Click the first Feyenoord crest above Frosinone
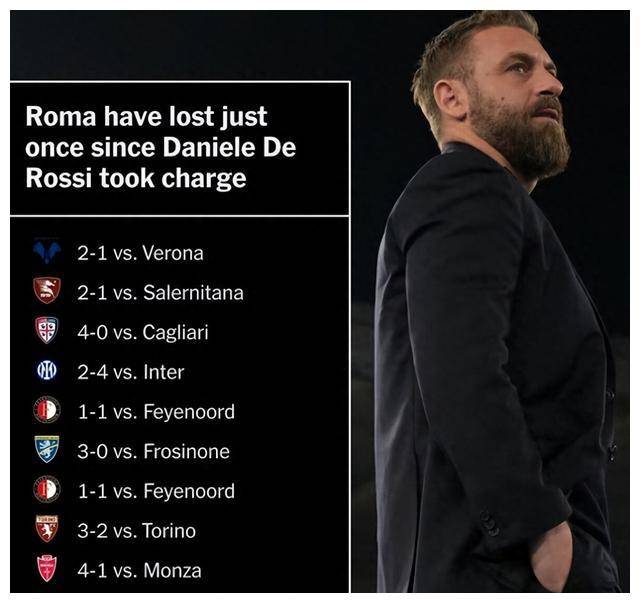Screen dimensions: 640x603 click(x=47, y=410)
